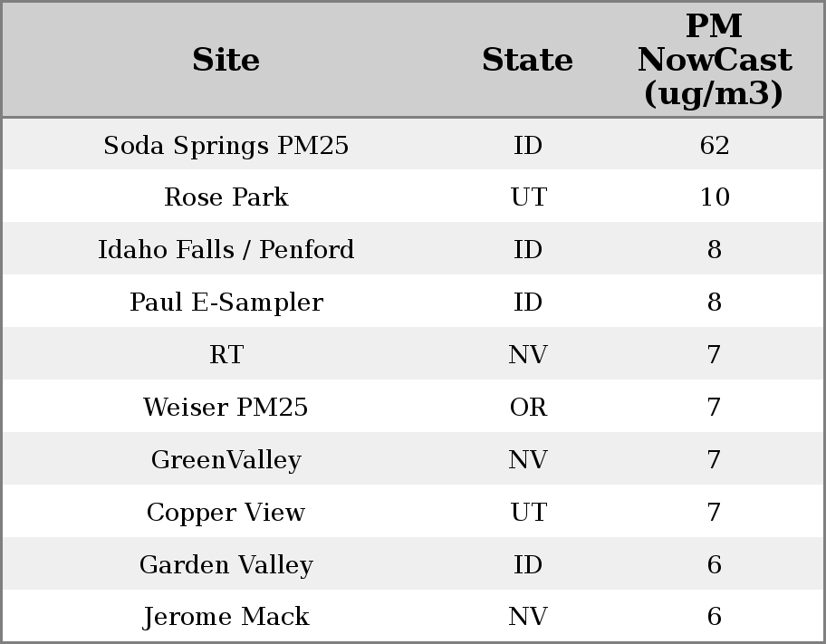
Task: Select the ID state cell for Garden Valley
Action: coord(527,565)
